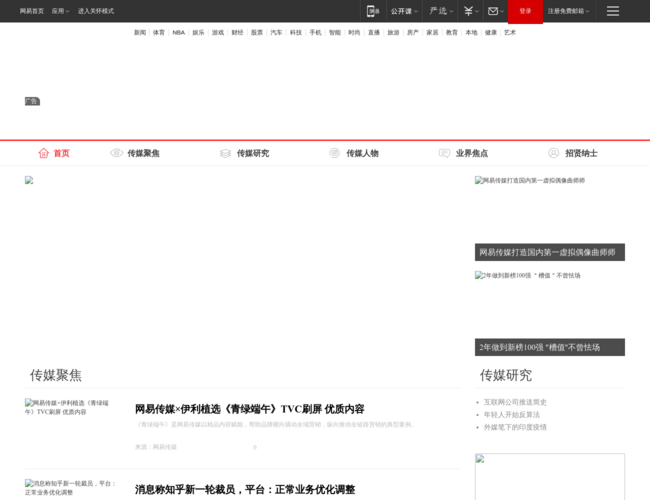Open the hamburger menu icon
This screenshot has width=650, height=500.
pos(613,11)
